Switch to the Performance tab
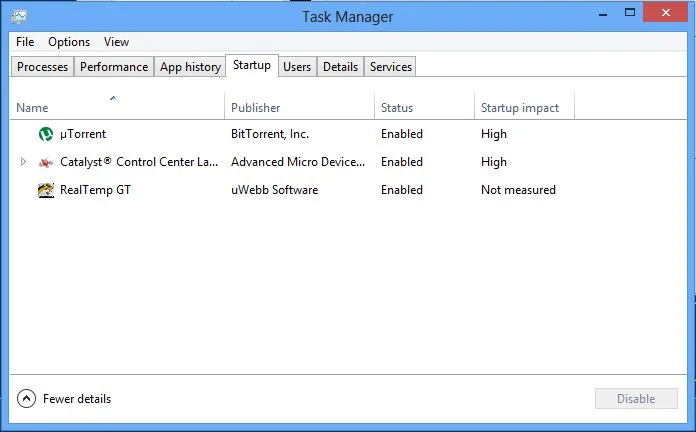696x432 pixels. (114, 67)
